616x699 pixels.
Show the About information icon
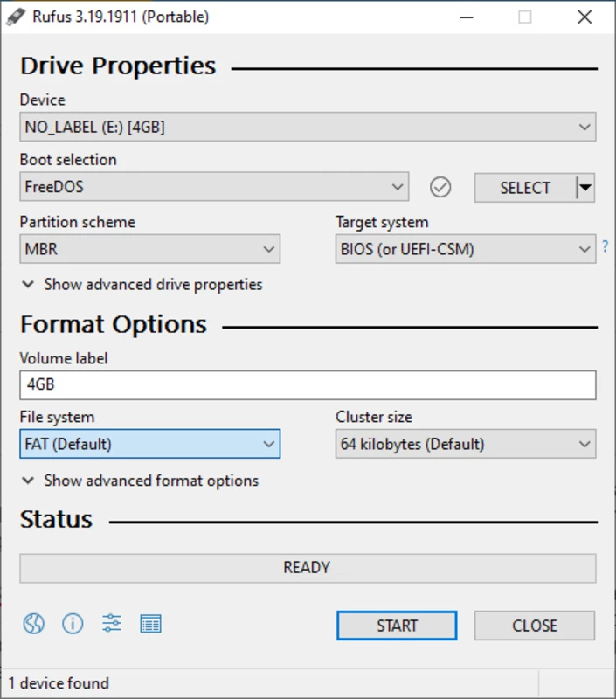tap(73, 624)
